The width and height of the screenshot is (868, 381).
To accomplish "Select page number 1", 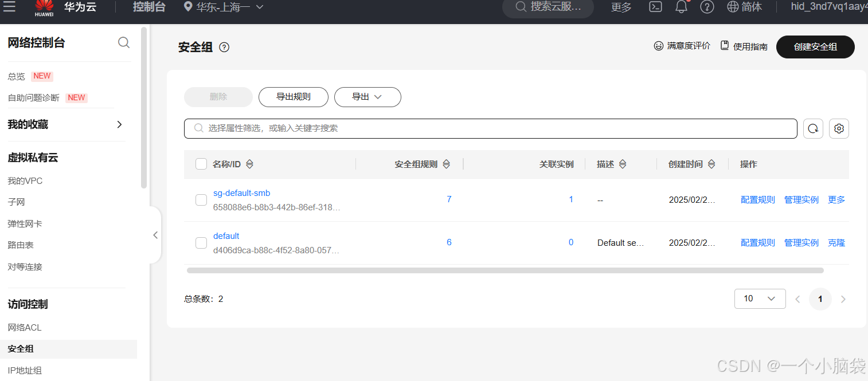I will tap(820, 299).
